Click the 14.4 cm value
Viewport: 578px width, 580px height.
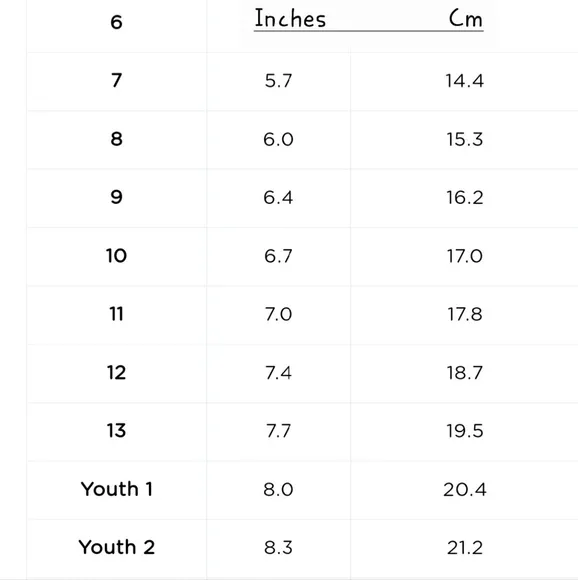[x=464, y=81]
